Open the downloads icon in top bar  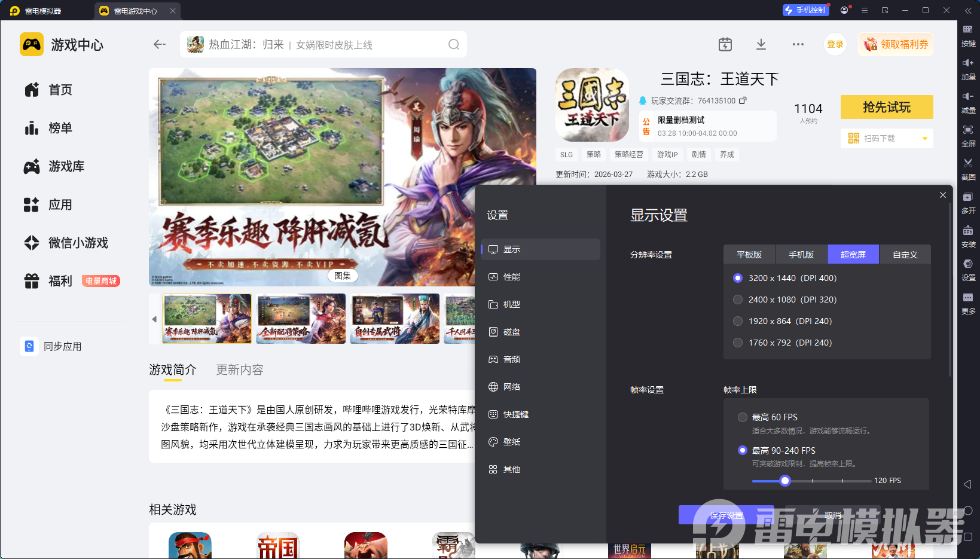point(761,44)
